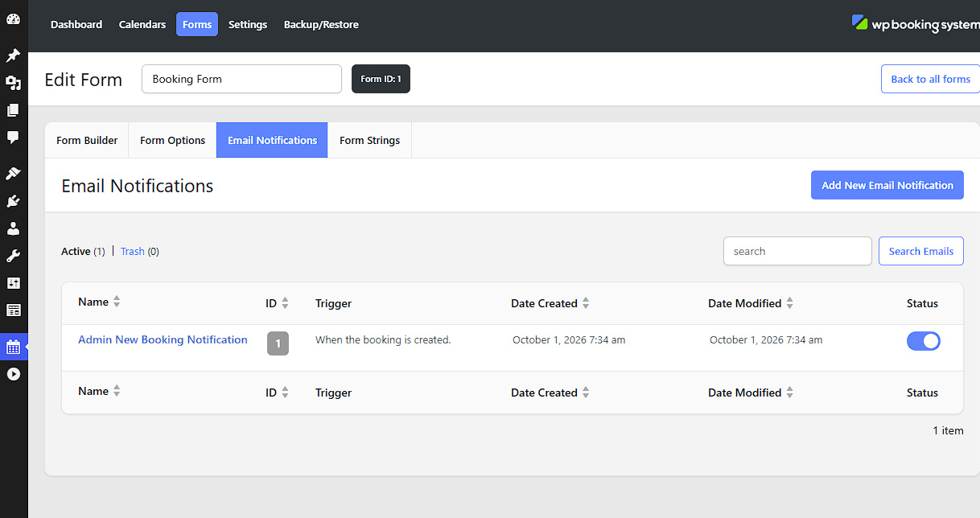Open WP Booking System calendar sidebar icon

[x=13, y=347]
